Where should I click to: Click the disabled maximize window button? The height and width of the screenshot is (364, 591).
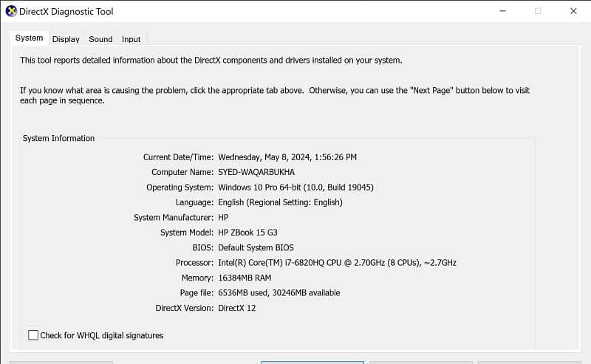click(538, 11)
